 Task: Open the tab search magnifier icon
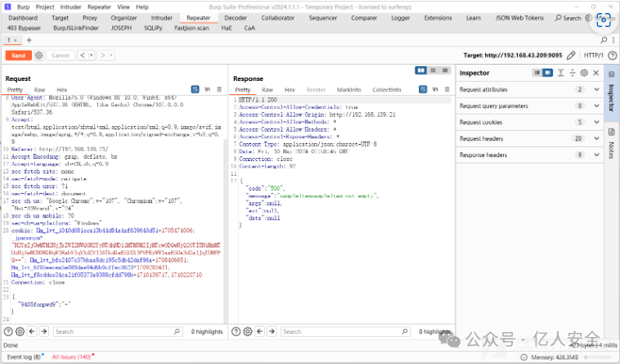(604, 40)
